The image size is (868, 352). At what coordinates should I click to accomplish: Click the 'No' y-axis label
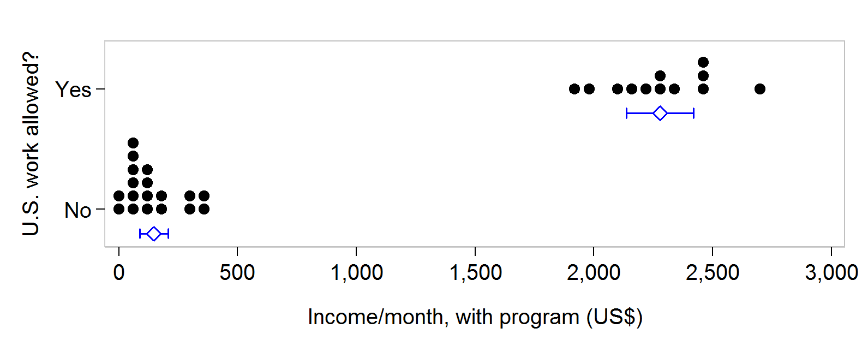coord(77,210)
